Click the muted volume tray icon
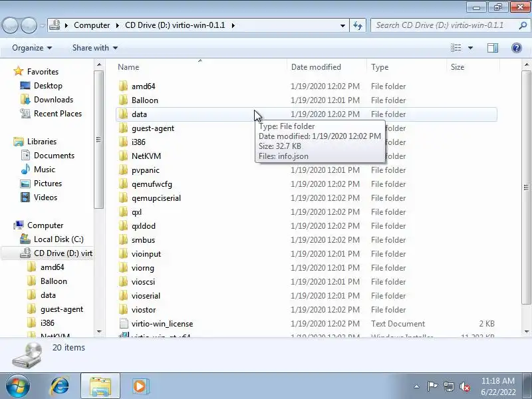 pyautogui.click(x=464, y=386)
